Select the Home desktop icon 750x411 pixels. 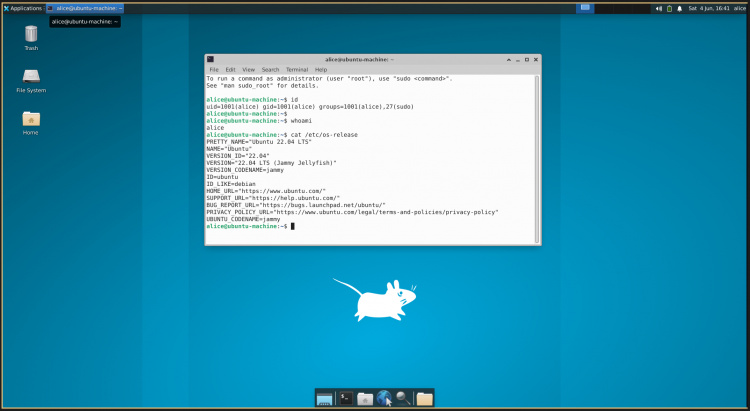[x=31, y=120]
